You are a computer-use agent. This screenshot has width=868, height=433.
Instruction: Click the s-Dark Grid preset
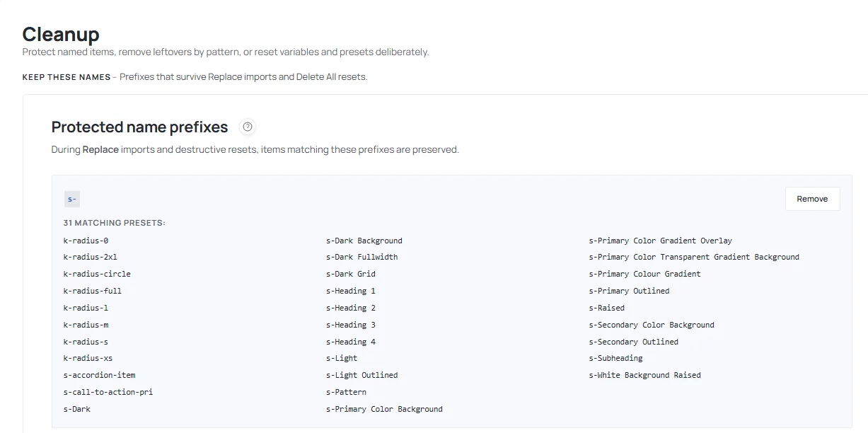pyautogui.click(x=351, y=274)
